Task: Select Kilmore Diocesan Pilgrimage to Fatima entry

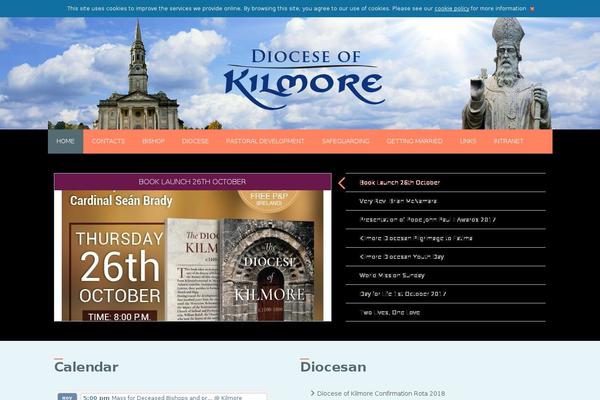Action: click(x=445, y=238)
